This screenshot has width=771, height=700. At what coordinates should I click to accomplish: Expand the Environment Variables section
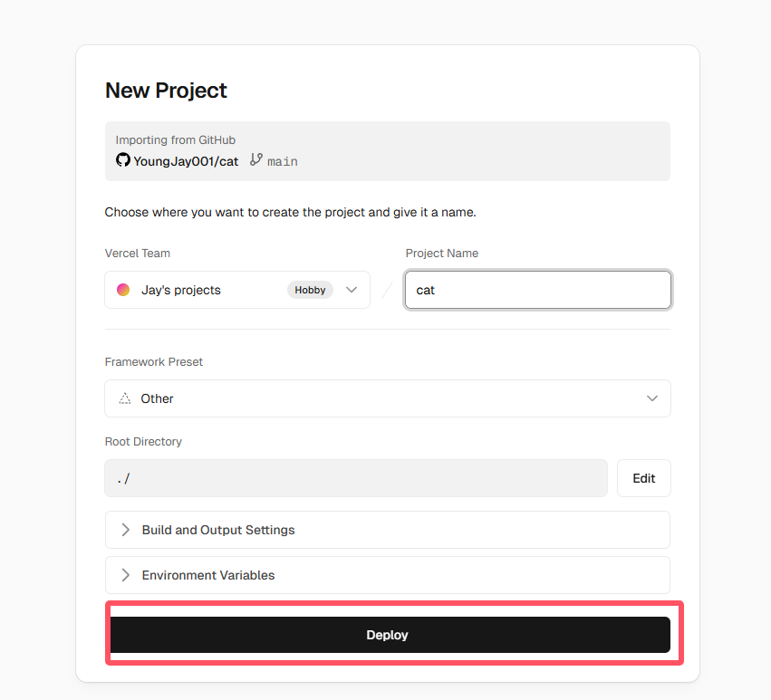[x=387, y=574]
